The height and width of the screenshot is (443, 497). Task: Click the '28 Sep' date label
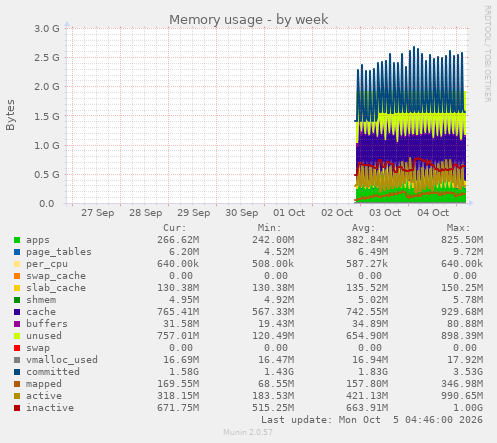[146, 213]
